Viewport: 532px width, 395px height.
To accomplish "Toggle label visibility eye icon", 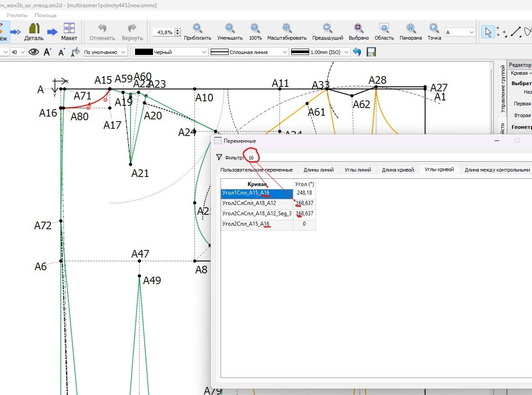I will tap(34, 52).
